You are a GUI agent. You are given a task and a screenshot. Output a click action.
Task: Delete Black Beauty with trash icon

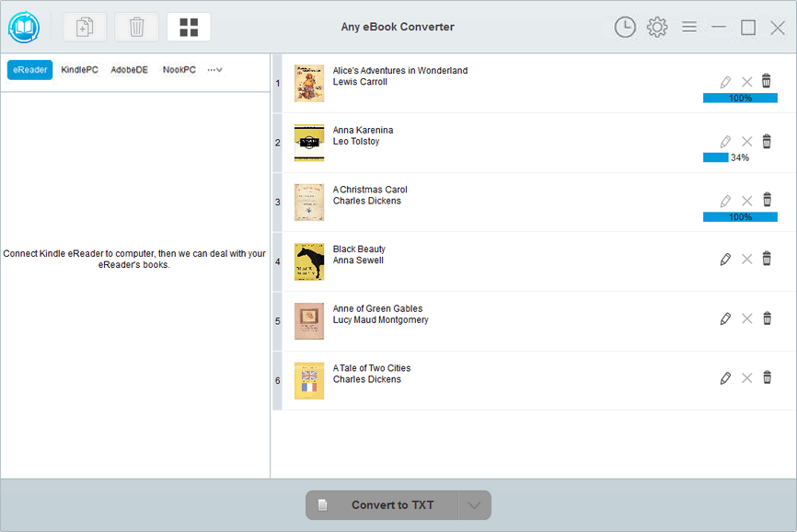[767, 259]
